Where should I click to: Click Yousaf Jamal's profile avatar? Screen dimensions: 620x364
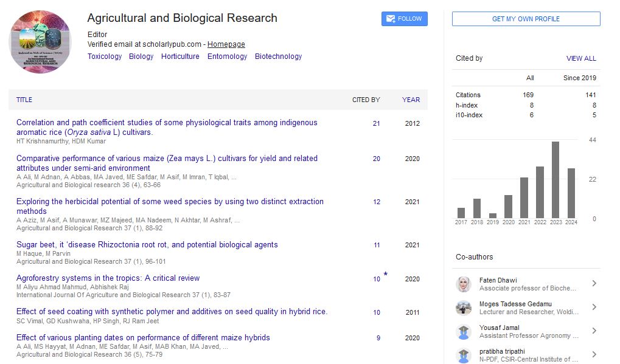click(464, 332)
